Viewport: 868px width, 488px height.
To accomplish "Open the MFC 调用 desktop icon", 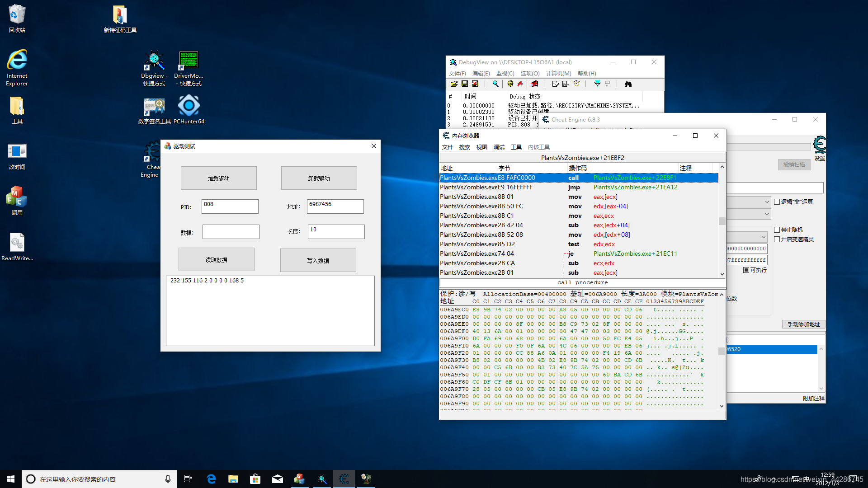I will point(17,201).
